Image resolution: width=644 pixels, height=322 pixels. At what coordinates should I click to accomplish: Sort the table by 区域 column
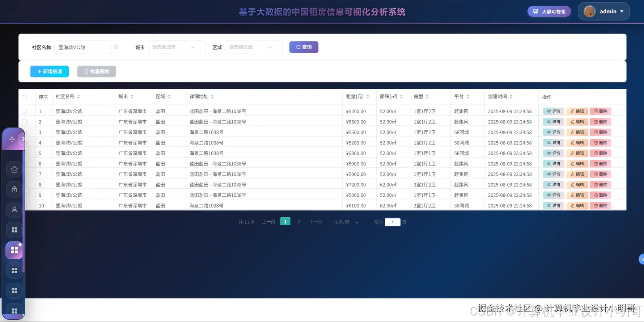[x=169, y=96]
